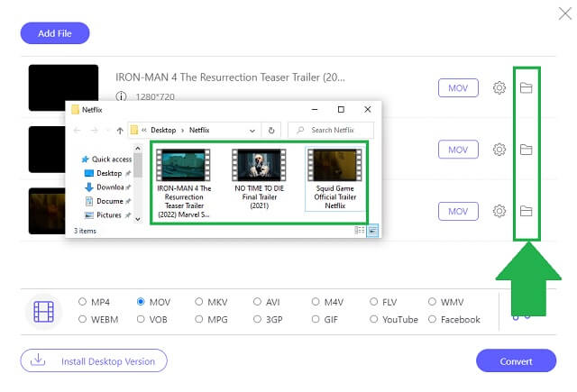
Task: Click the IRON-MAN 4 black video thumbnail
Action: [x=63, y=87]
